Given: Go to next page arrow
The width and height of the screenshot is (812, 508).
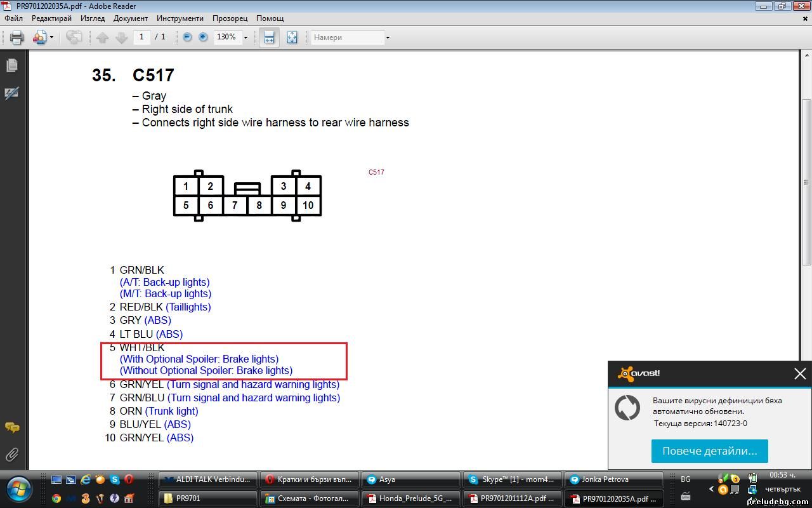Looking at the screenshot, I should pos(121,37).
